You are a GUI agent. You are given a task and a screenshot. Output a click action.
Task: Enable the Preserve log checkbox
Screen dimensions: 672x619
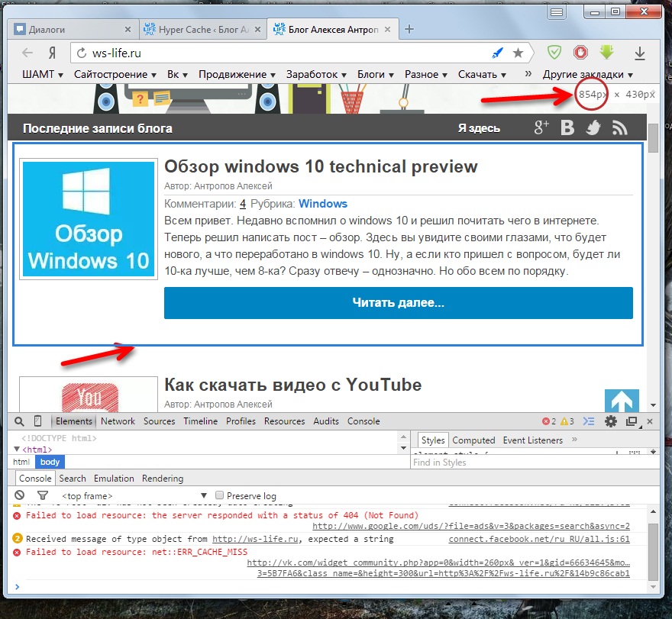click(x=219, y=495)
